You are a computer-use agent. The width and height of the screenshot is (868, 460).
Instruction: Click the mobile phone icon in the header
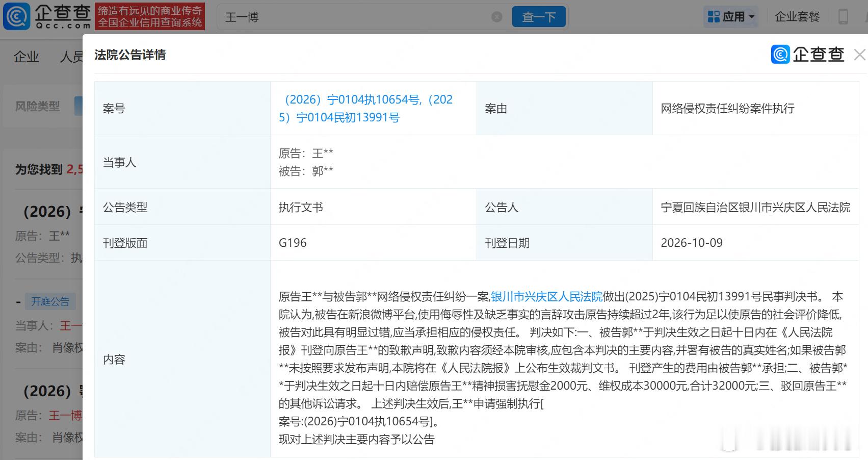click(843, 17)
